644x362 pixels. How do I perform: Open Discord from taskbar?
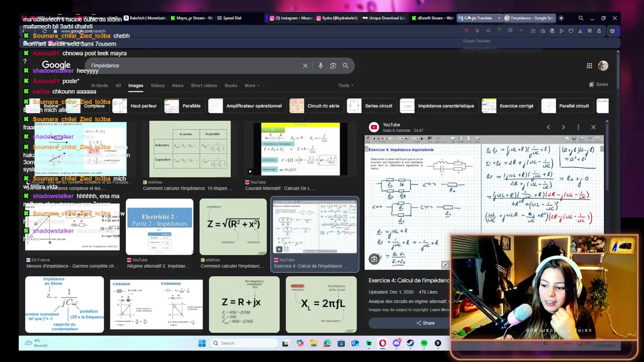pos(396,343)
